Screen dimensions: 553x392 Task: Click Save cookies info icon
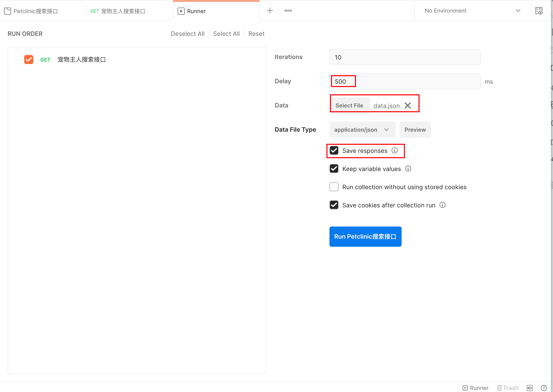tap(442, 205)
